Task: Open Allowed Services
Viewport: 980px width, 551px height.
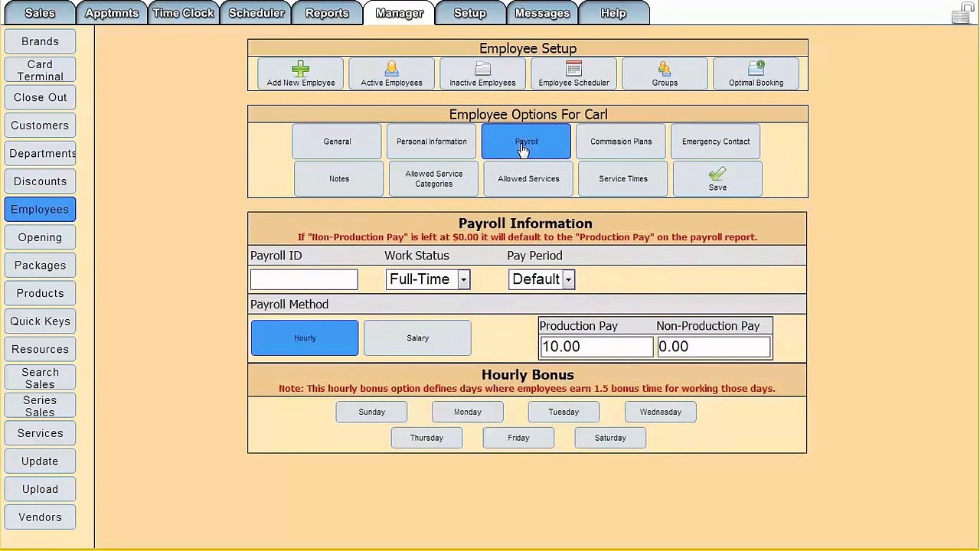Action: click(528, 179)
